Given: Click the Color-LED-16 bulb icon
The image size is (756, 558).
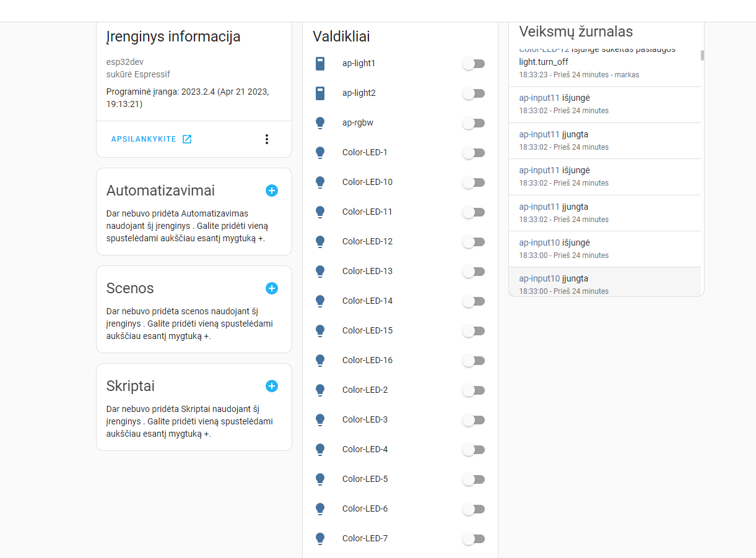Looking at the screenshot, I should (320, 361).
